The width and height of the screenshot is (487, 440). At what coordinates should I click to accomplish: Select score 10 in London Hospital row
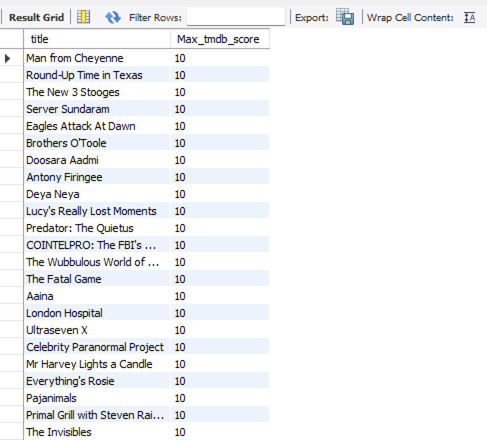[x=220, y=313]
